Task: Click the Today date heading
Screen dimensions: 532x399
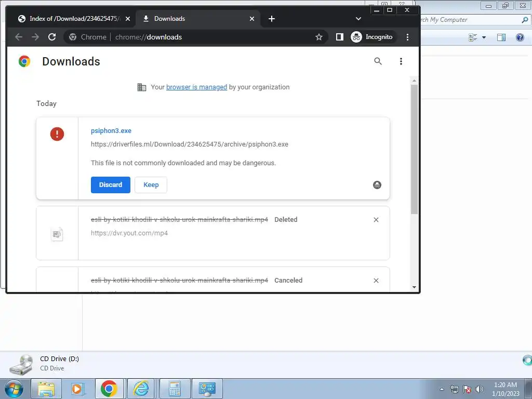Action: (46, 103)
